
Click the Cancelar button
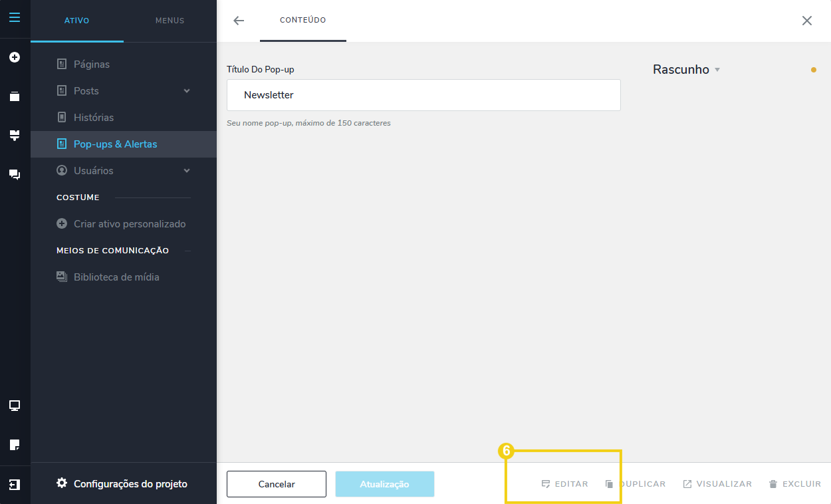[x=276, y=484]
